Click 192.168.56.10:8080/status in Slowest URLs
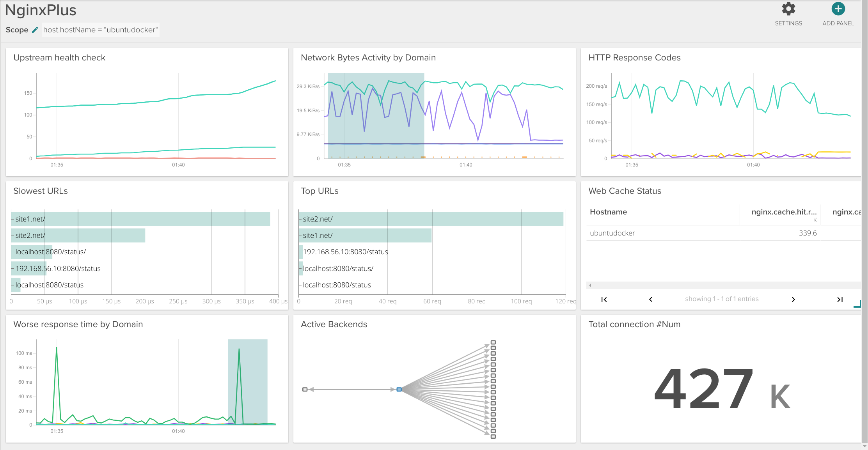Screen dimensions: 868x450 [58, 269]
